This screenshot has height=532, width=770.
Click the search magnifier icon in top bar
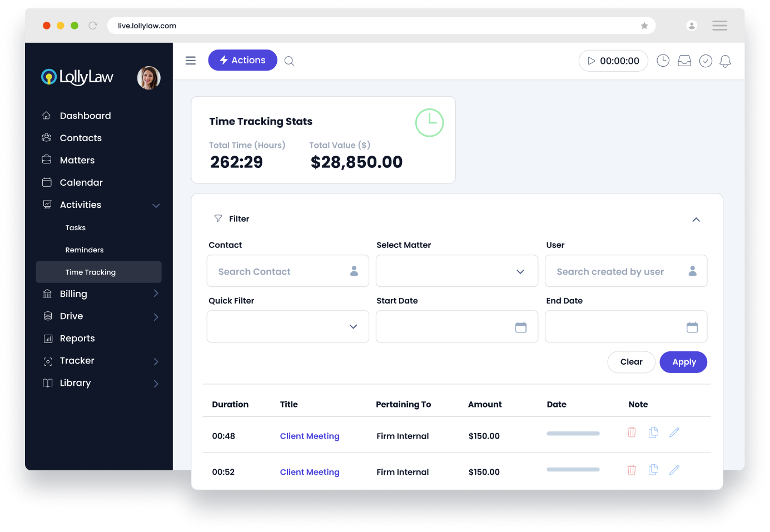click(289, 61)
